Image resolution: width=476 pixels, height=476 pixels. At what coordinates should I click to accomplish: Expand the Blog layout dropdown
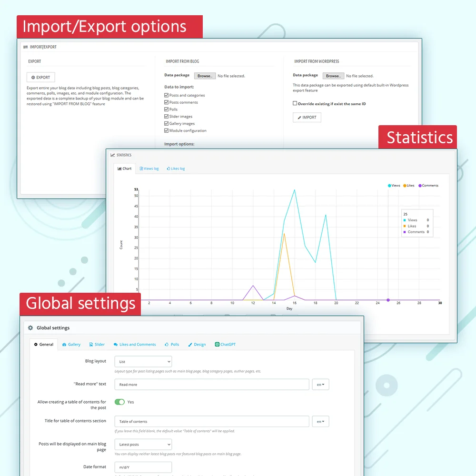tap(143, 361)
